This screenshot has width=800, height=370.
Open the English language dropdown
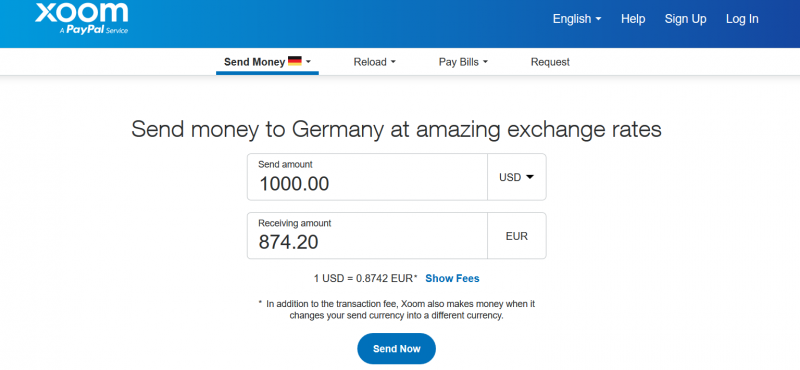[x=577, y=19]
